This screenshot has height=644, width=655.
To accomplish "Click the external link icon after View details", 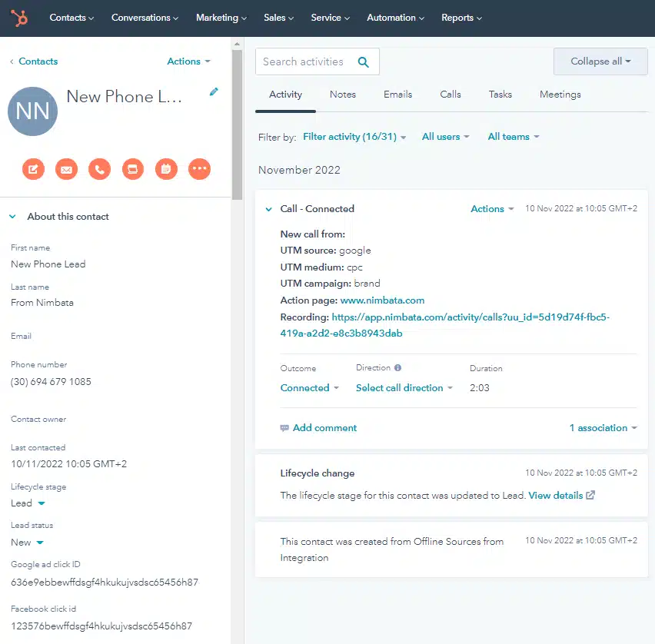I will [590, 496].
